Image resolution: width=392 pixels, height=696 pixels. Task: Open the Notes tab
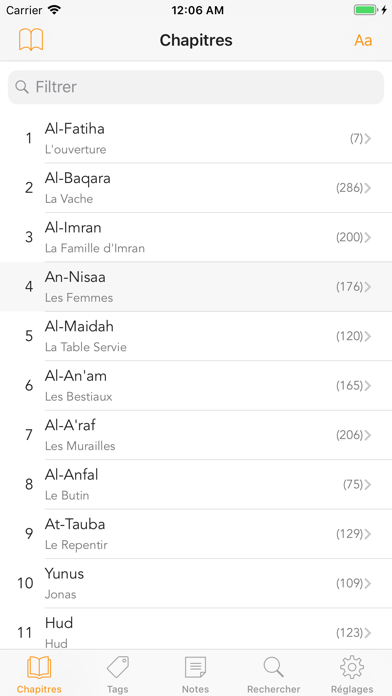[x=195, y=673]
